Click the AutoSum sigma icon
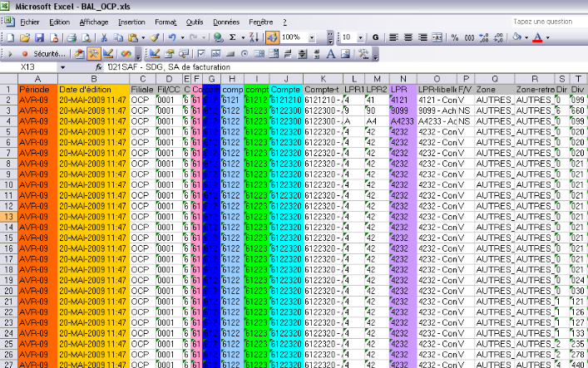588x368 pixels. pyautogui.click(x=232, y=37)
